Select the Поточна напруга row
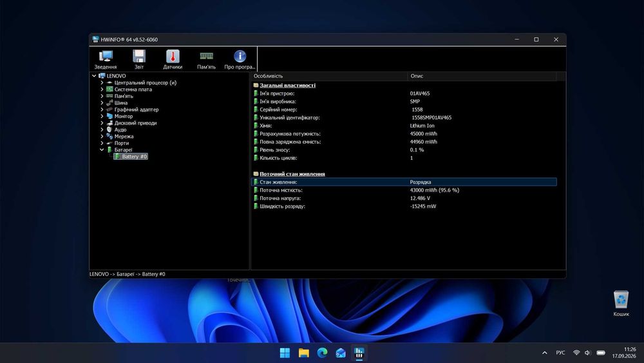This screenshot has width=644, height=363. pos(404,198)
